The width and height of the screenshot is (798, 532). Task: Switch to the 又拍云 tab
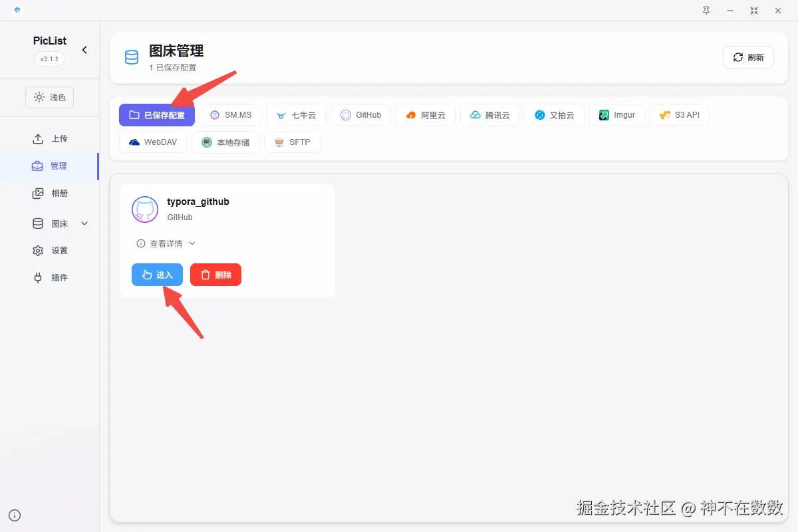[554, 115]
